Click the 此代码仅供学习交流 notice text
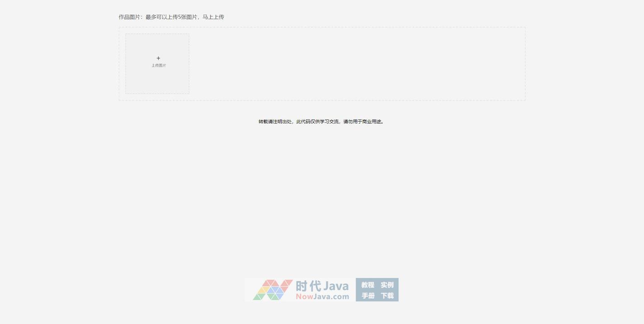This screenshot has width=644, height=324. [x=317, y=121]
